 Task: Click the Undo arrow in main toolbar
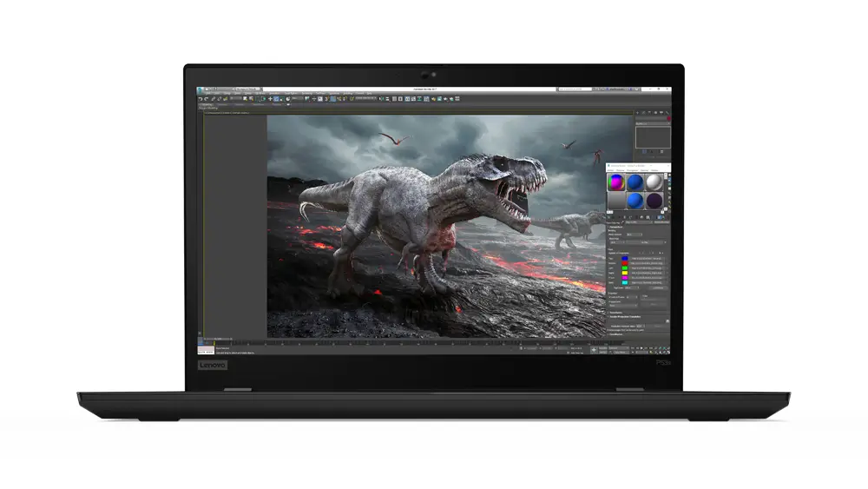pyautogui.click(x=200, y=98)
